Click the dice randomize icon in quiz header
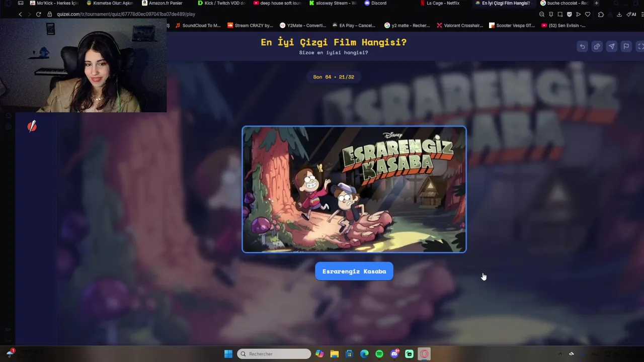This screenshot has height=362, width=644. pos(597,47)
